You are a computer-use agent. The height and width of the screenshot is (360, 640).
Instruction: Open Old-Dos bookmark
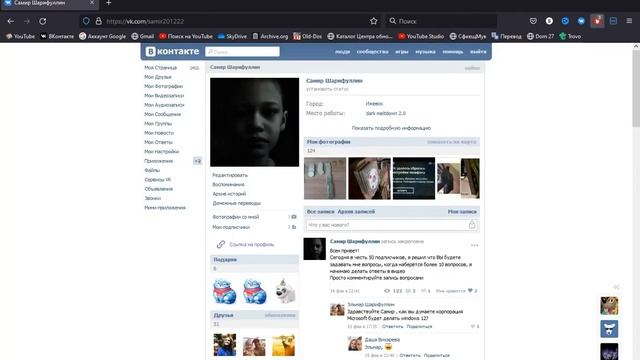point(307,36)
